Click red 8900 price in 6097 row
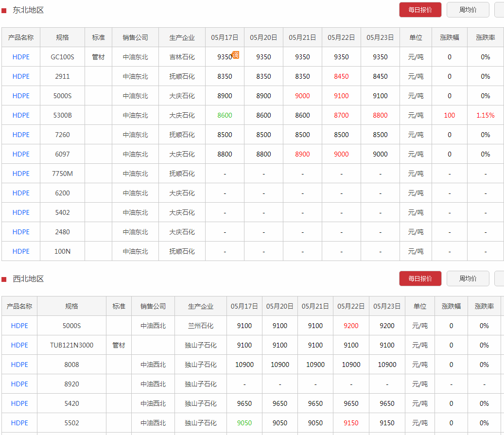The height and width of the screenshot is (435, 504). (x=302, y=155)
